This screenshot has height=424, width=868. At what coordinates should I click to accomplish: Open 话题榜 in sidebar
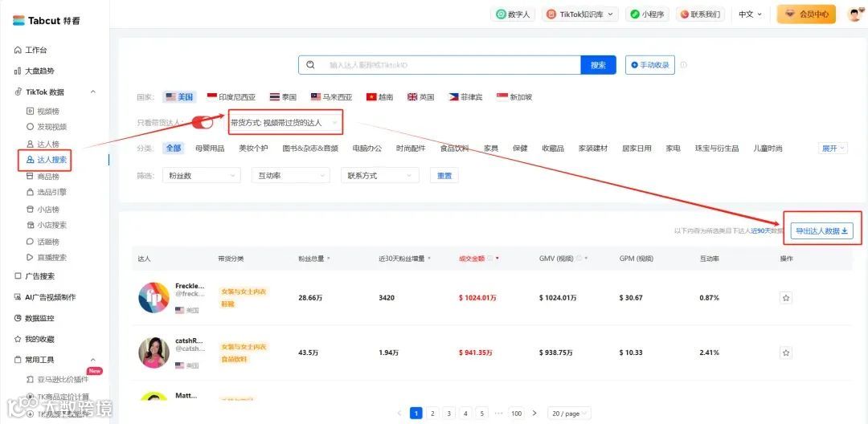point(43,242)
